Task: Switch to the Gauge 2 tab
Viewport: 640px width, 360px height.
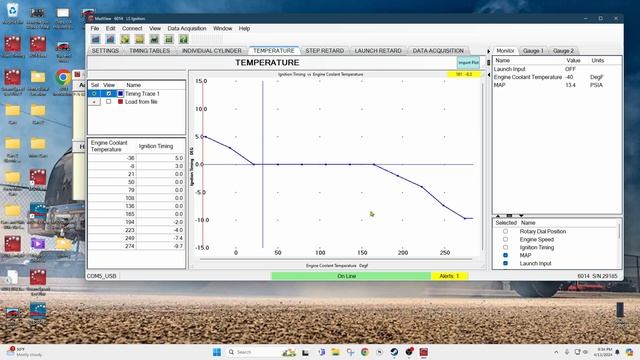Action: pos(563,51)
